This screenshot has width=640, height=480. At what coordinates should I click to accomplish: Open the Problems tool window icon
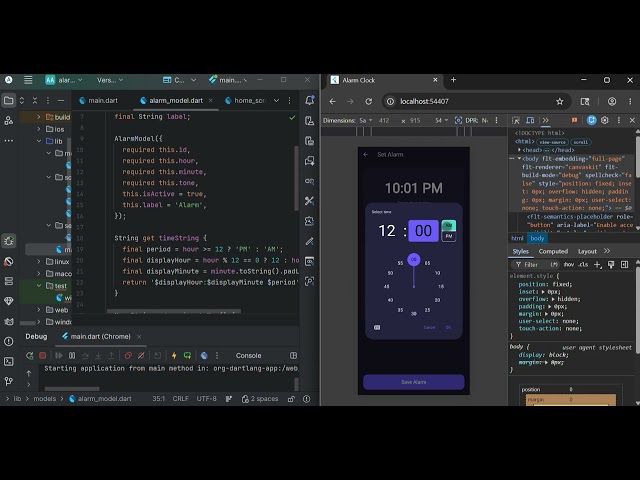pos(9,341)
